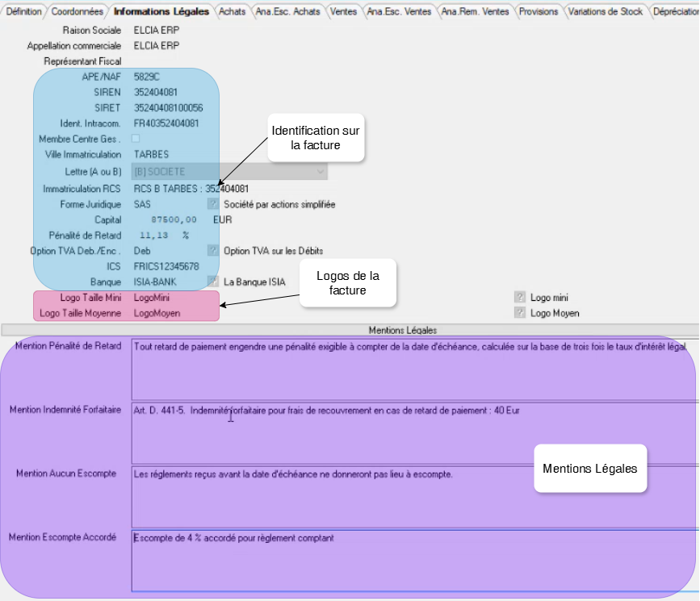700x601 pixels.
Task: Switch to Variations de Stock tab
Action: coord(605,11)
